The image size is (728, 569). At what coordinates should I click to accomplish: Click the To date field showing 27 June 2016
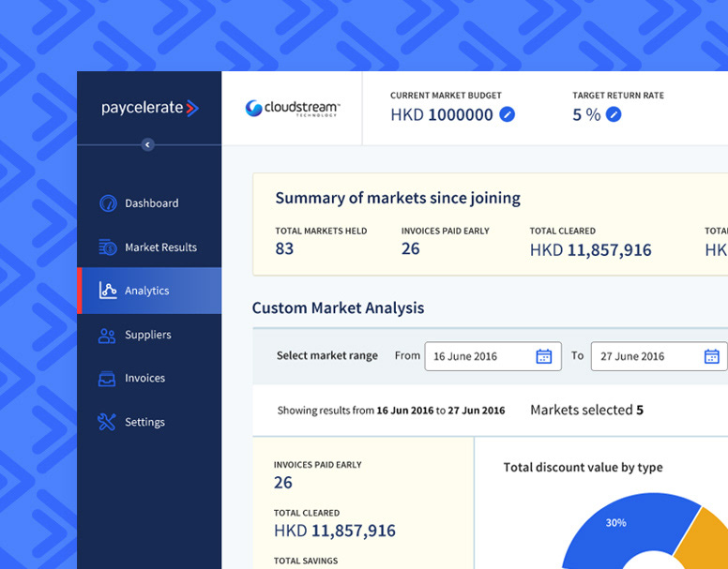tap(659, 356)
